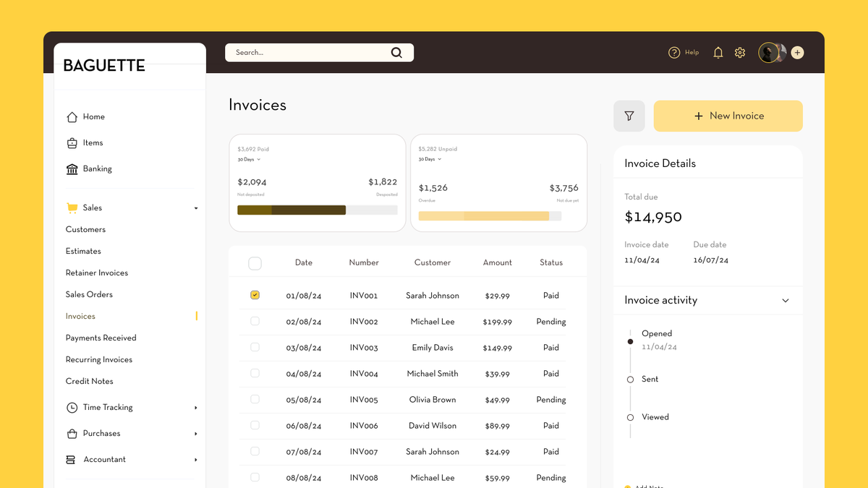Collapse the Sales menu arrow
This screenshot has width=868, height=488.
[195, 208]
